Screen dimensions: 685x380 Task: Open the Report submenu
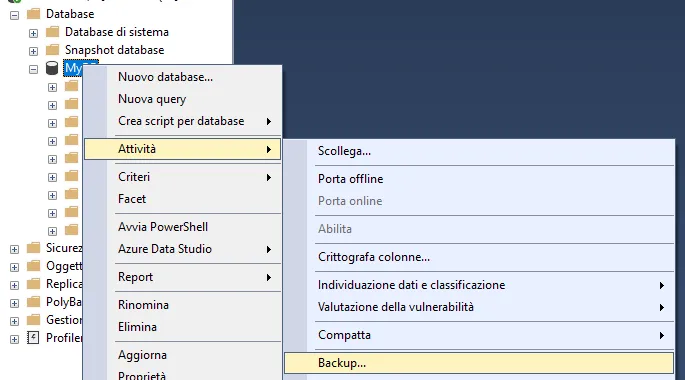[183, 277]
